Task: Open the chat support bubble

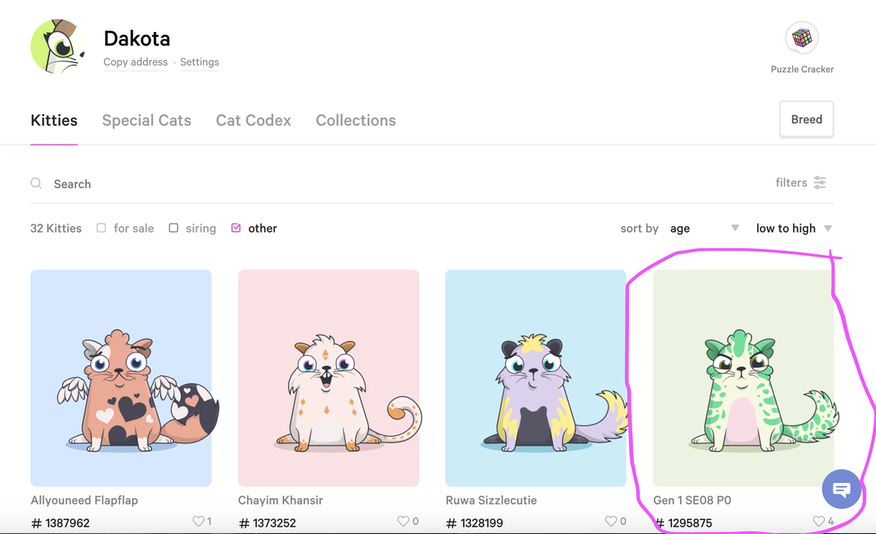Action: tap(841, 490)
